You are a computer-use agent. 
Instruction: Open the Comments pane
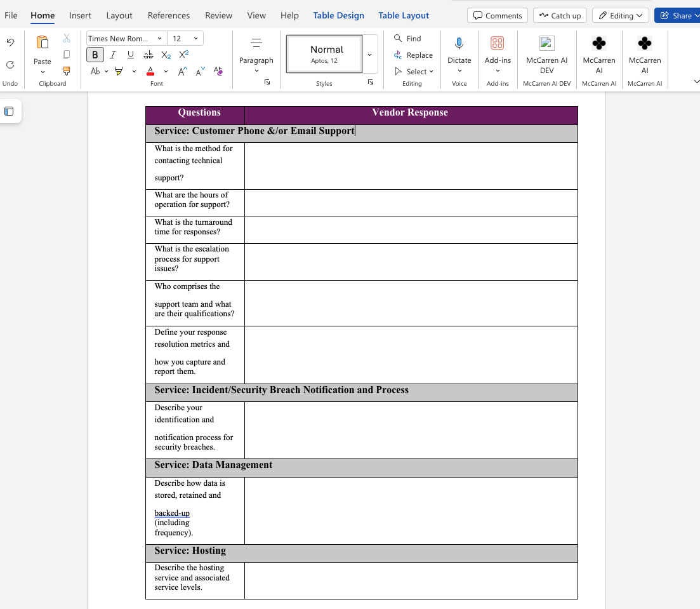point(498,16)
